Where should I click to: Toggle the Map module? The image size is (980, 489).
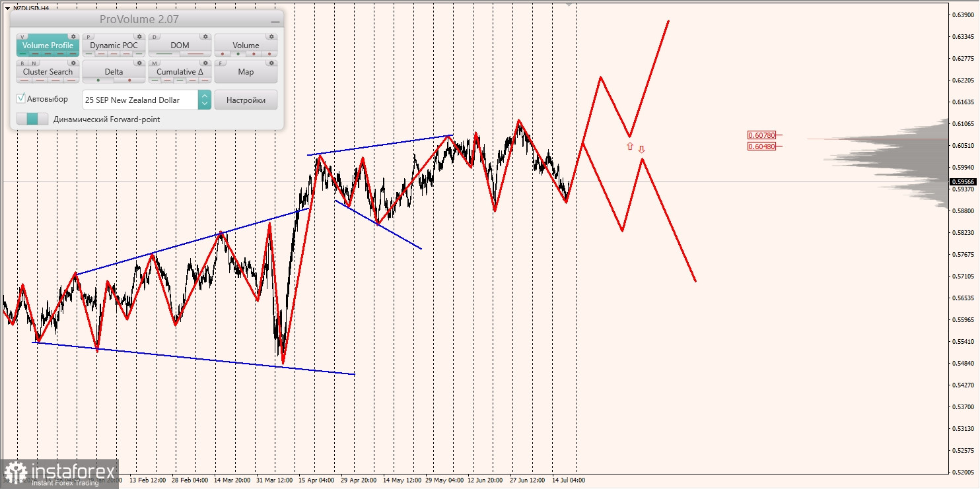pyautogui.click(x=246, y=72)
